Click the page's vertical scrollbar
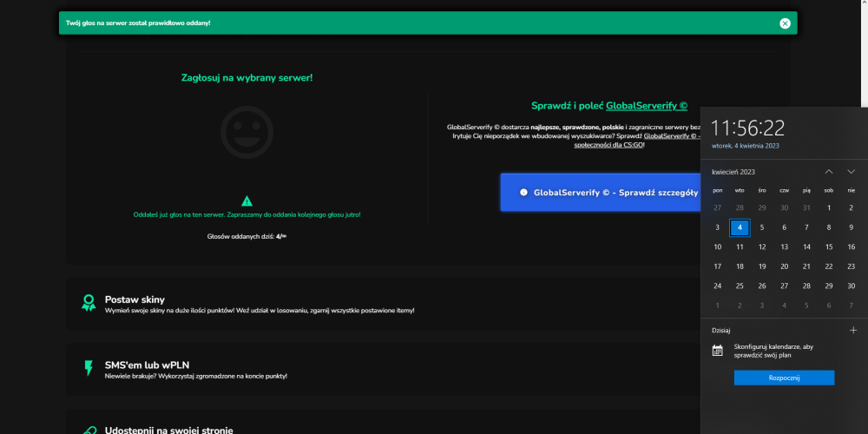The height and width of the screenshot is (434, 868). pos(865,53)
